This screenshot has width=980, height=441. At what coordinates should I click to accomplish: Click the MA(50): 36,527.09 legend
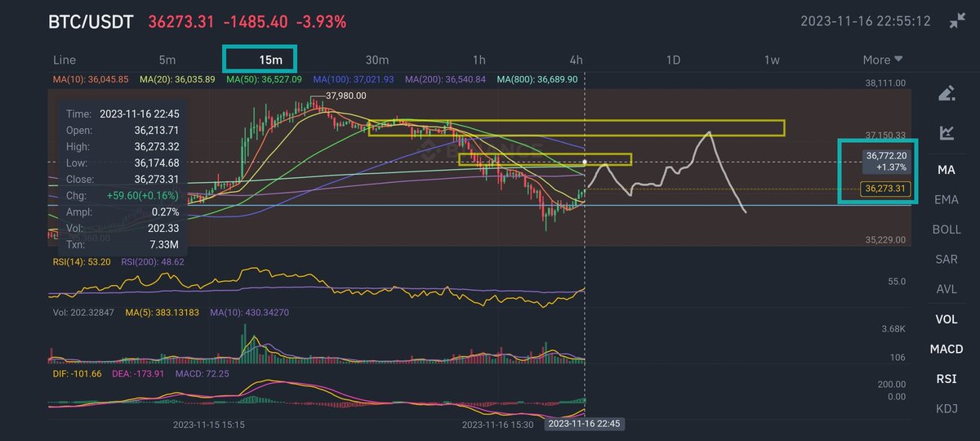pos(264,79)
